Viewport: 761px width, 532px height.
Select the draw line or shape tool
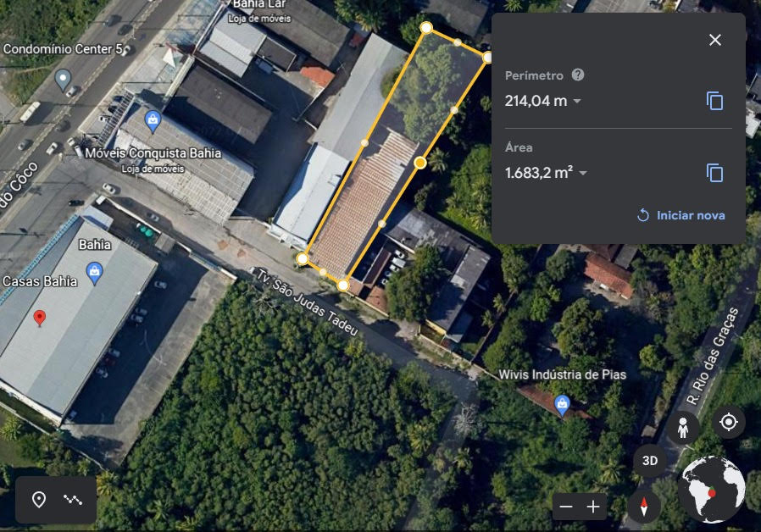click(x=73, y=500)
